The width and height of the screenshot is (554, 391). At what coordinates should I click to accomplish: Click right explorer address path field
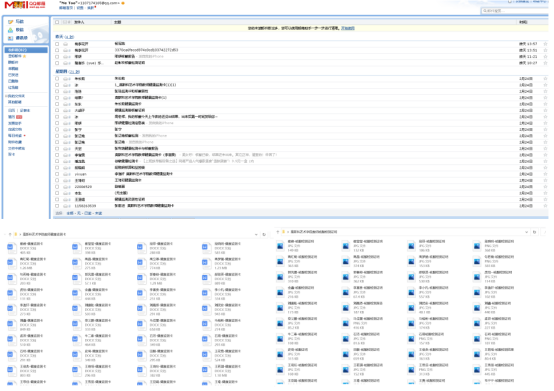pos(405,232)
